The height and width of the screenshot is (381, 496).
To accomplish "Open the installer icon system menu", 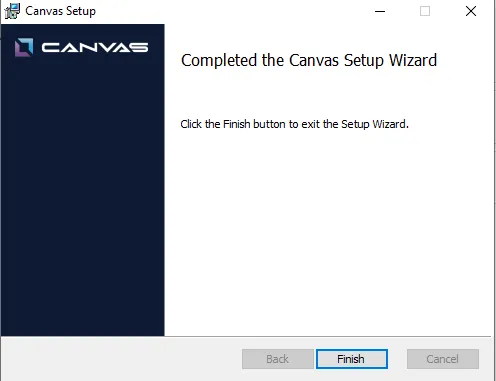I will click(x=12, y=11).
